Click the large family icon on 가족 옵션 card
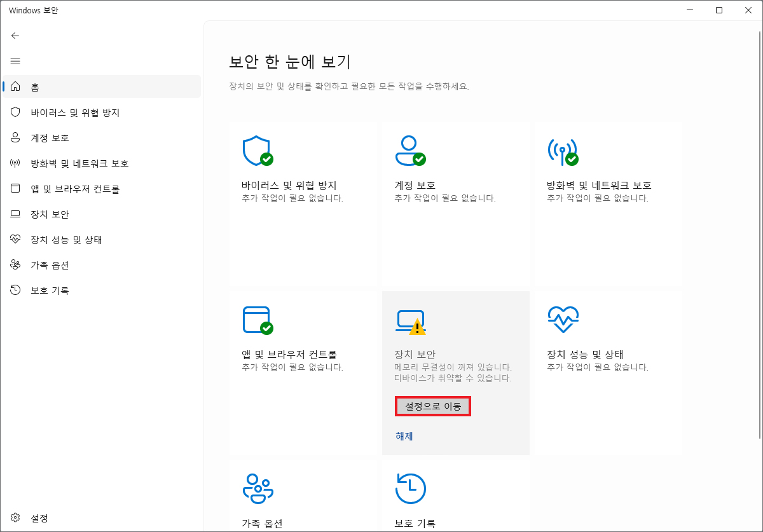The width and height of the screenshot is (763, 532). click(x=258, y=488)
